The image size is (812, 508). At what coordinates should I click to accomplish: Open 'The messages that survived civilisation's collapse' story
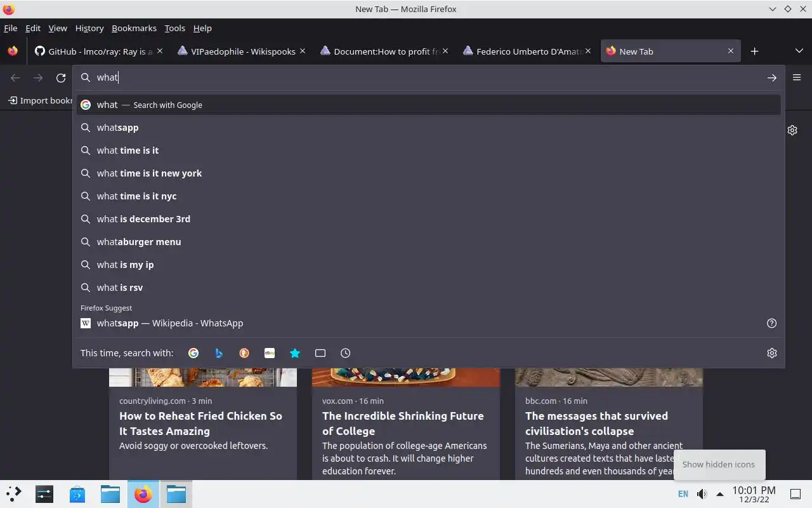tap(596, 424)
